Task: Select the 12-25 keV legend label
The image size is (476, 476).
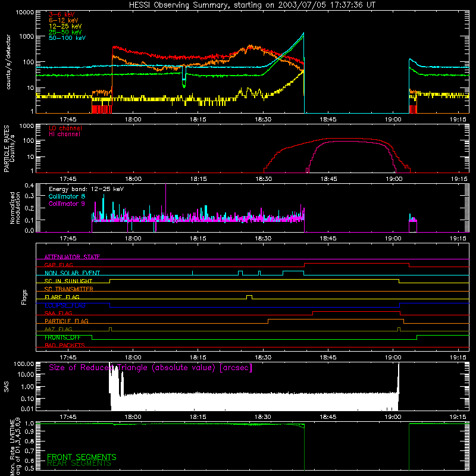Action: [x=65, y=26]
